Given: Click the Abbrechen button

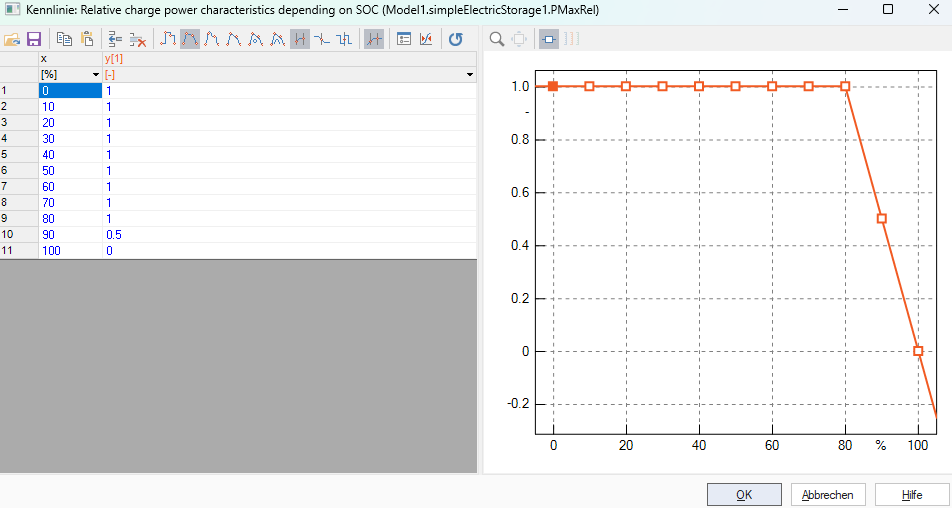Looking at the screenshot, I should pos(828,495).
